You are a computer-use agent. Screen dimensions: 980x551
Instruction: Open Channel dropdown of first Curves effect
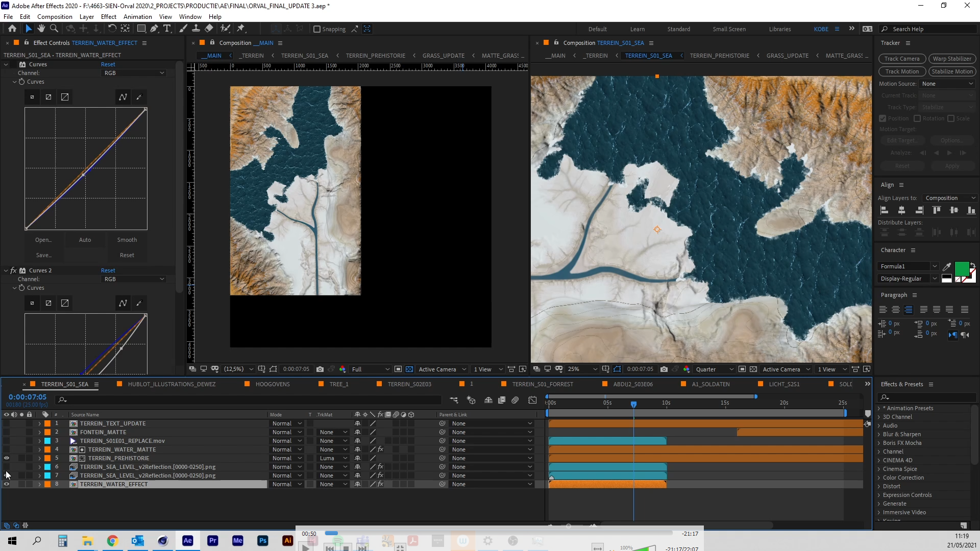pos(134,73)
